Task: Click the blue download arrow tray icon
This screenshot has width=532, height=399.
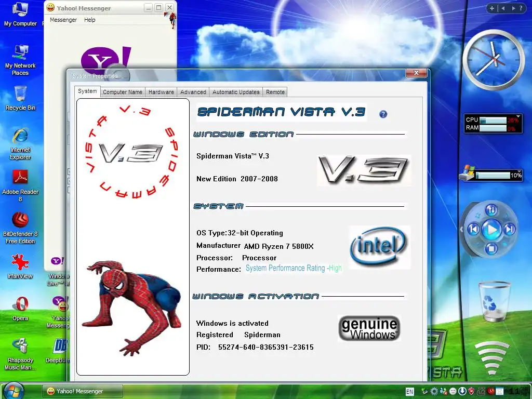Action: (x=462, y=391)
